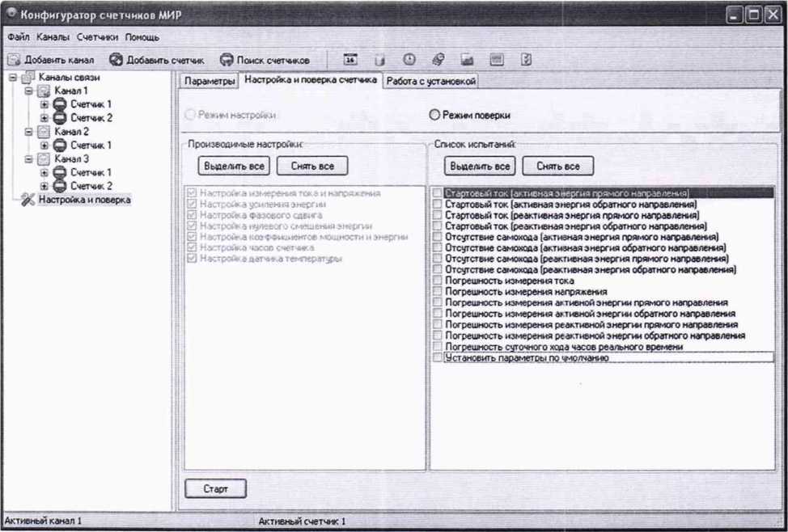Screen dimensions: 788x532
Task: Collapse the Канал 2 branch
Action: tap(28, 132)
